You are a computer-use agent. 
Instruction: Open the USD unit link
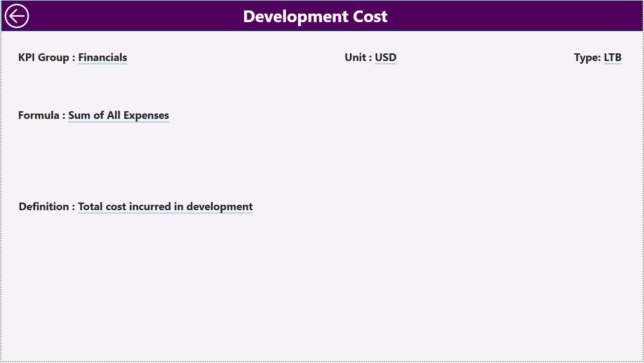click(385, 57)
